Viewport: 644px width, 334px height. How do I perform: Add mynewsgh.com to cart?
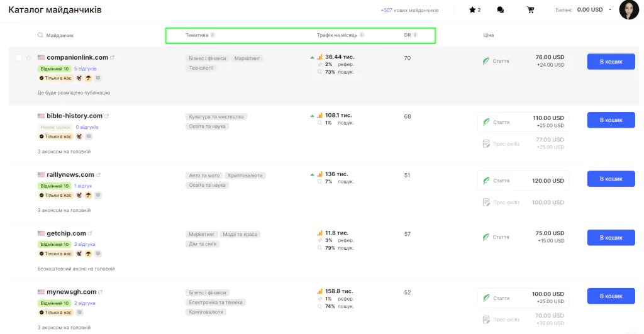[x=611, y=296]
